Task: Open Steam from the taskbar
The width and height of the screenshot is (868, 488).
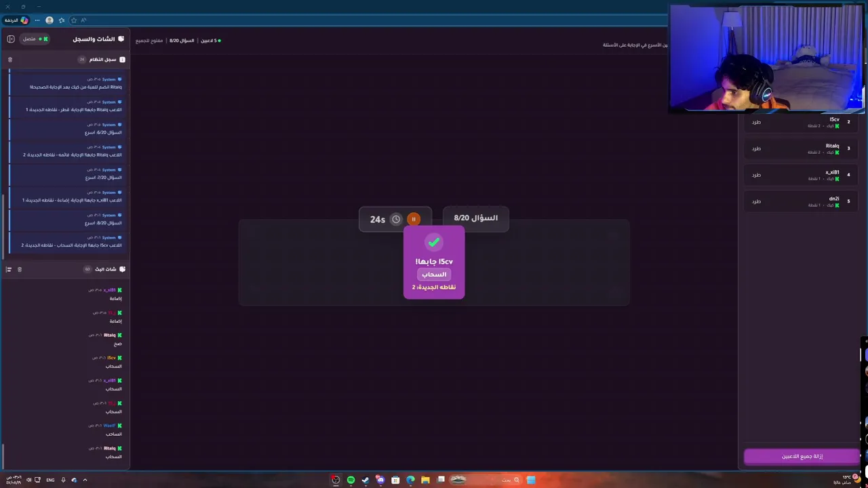Action: 366,480
